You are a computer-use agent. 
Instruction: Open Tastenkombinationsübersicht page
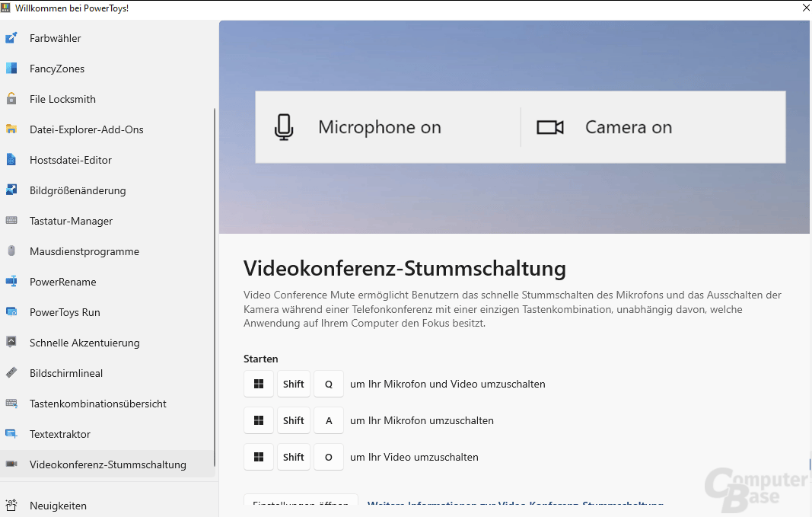click(107, 404)
